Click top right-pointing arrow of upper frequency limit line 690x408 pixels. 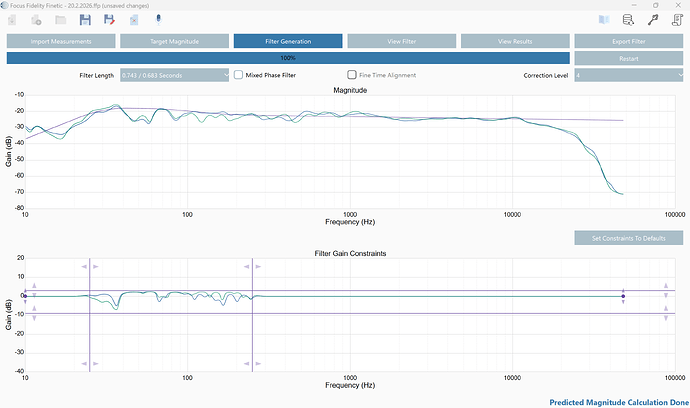(258, 267)
